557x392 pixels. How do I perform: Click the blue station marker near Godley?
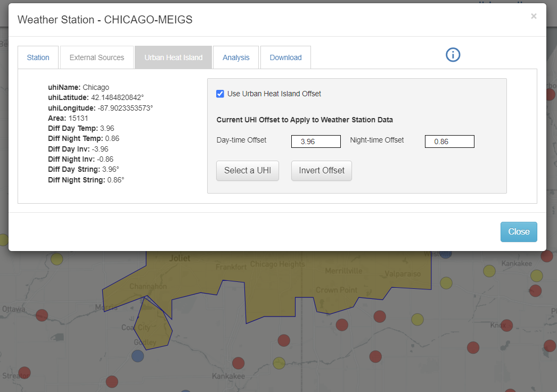[x=137, y=356]
